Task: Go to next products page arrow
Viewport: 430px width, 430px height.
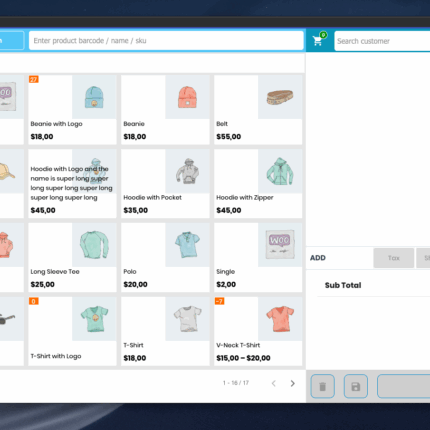Action: point(292,384)
